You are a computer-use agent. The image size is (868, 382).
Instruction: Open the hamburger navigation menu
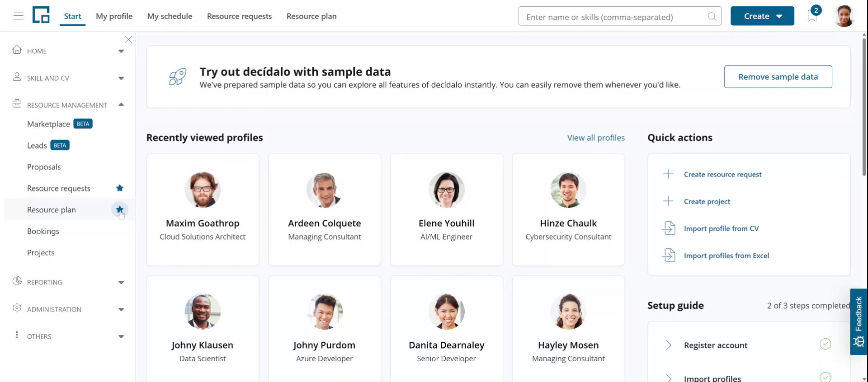click(18, 16)
